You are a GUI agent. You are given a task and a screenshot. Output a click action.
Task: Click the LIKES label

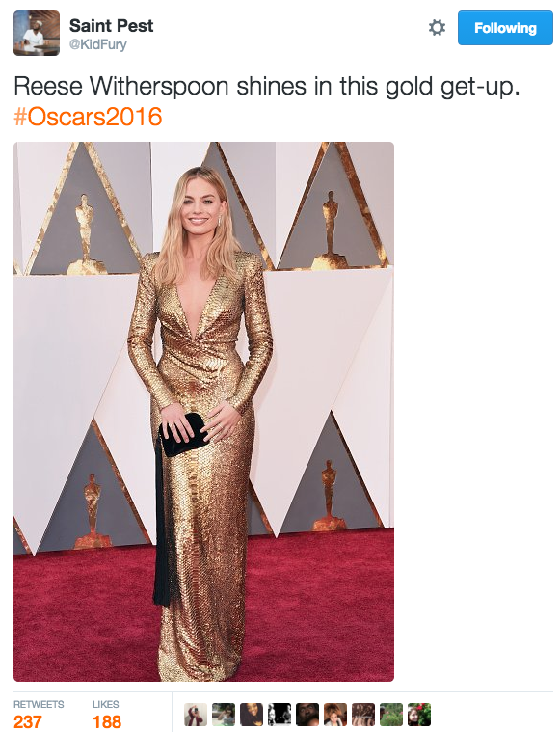point(105,704)
